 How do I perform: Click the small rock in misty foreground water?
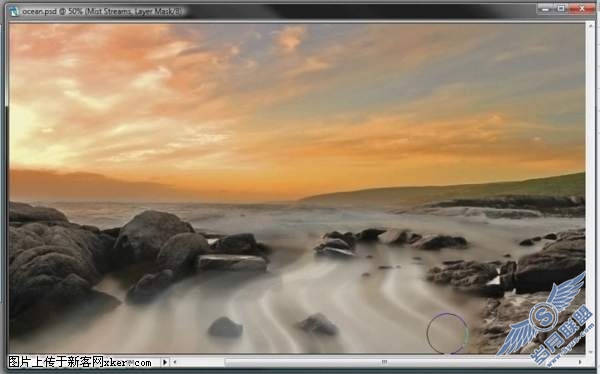point(225,327)
